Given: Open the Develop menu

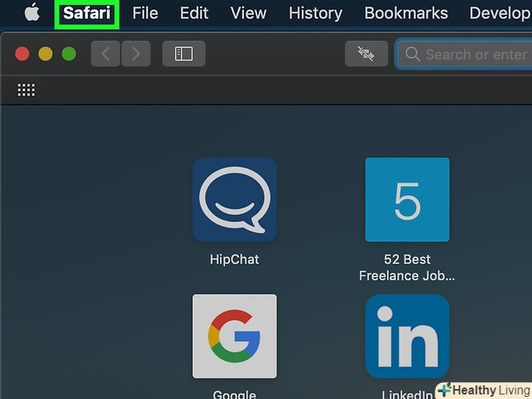Looking at the screenshot, I should [501, 13].
